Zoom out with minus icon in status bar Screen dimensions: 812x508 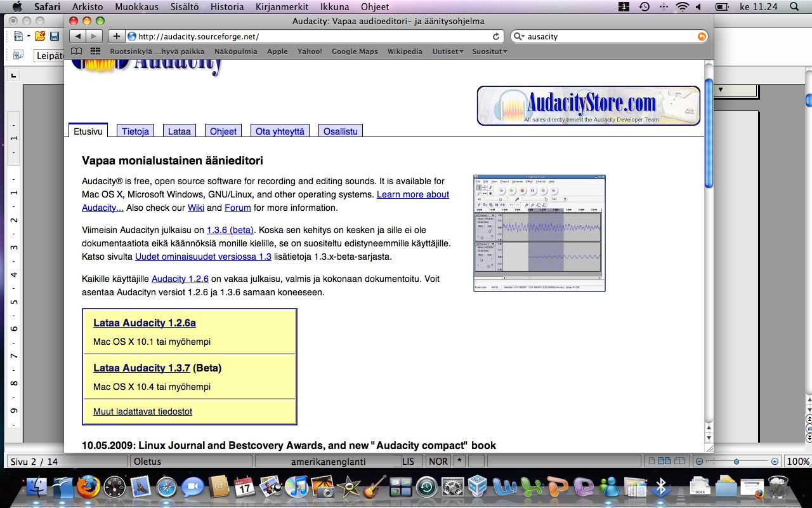point(699,462)
